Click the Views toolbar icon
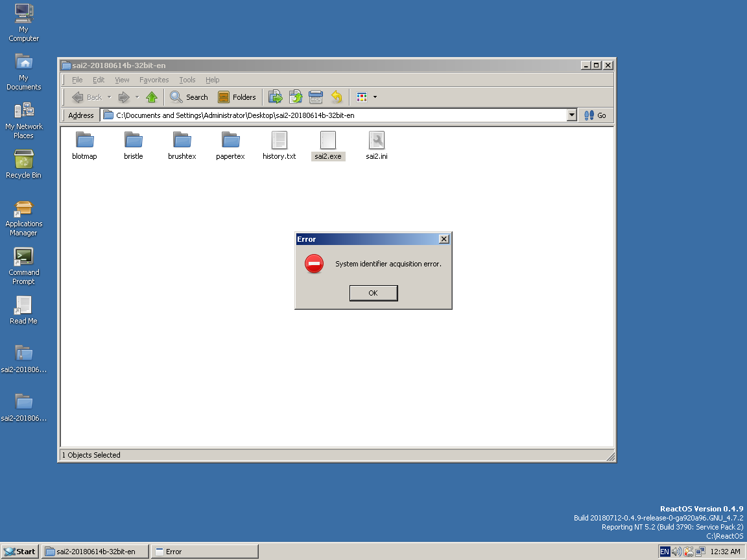The height and width of the screenshot is (560, 747). click(362, 97)
